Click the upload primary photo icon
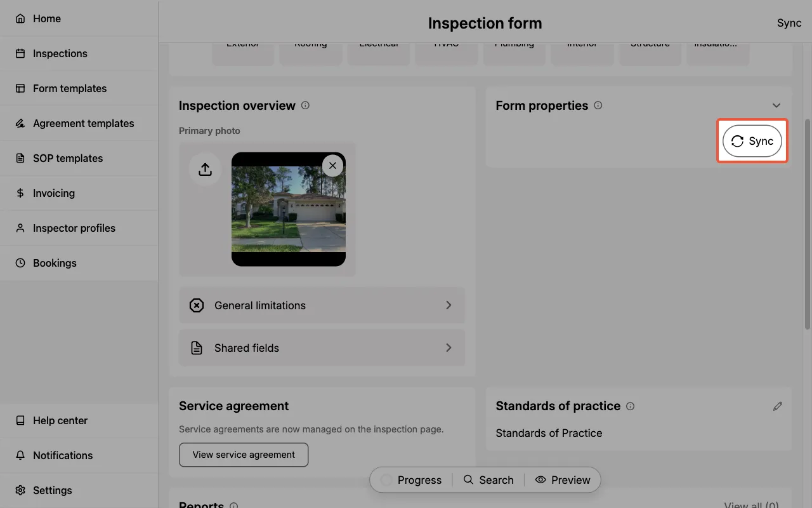 pyautogui.click(x=205, y=169)
